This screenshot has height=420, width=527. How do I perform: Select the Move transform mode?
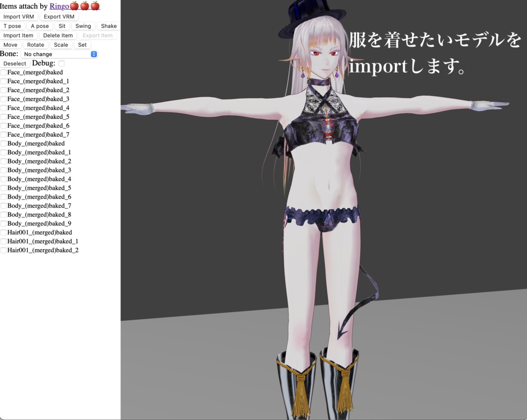pos(10,45)
